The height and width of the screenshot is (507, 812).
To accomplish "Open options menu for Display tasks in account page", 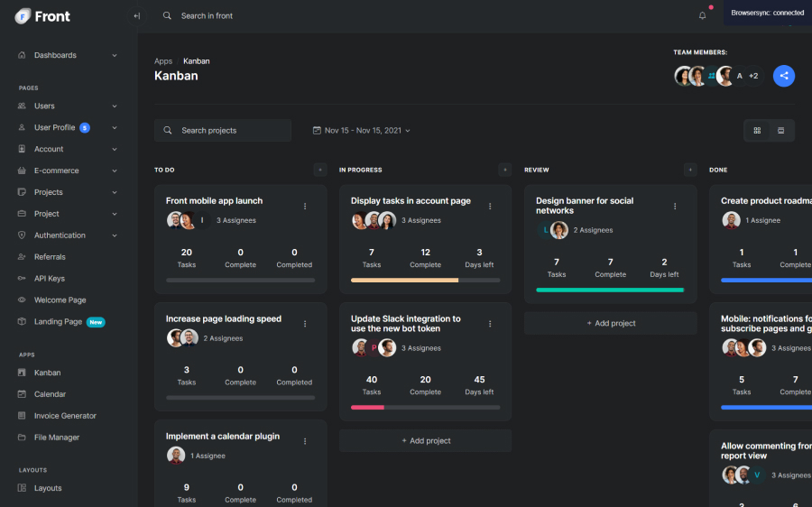I will pyautogui.click(x=490, y=206).
